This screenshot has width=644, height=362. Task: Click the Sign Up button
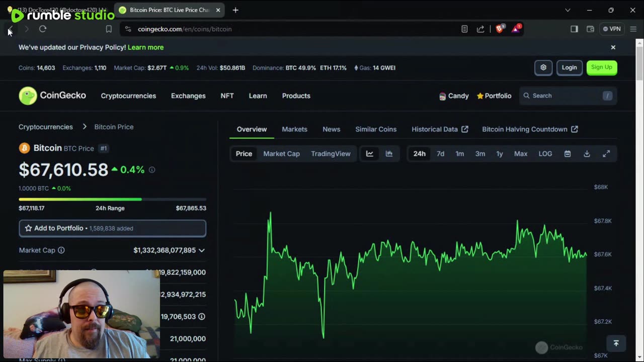602,67
